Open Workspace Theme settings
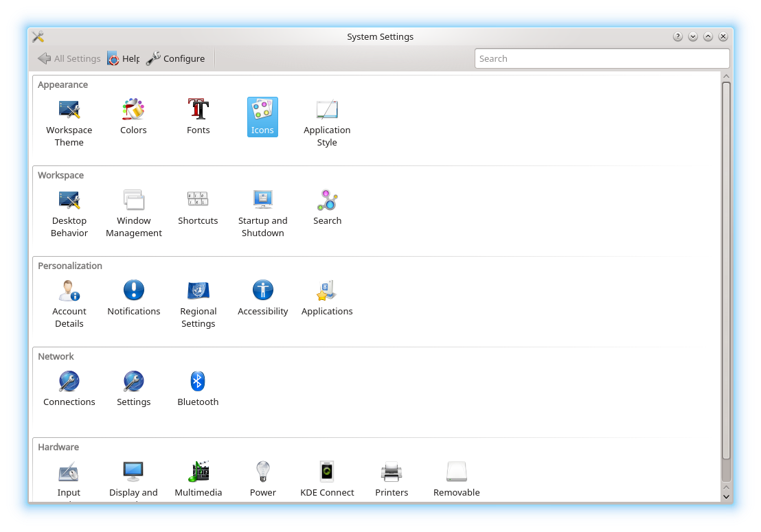Image resolution: width=761 pixels, height=532 pixels. coord(69,117)
